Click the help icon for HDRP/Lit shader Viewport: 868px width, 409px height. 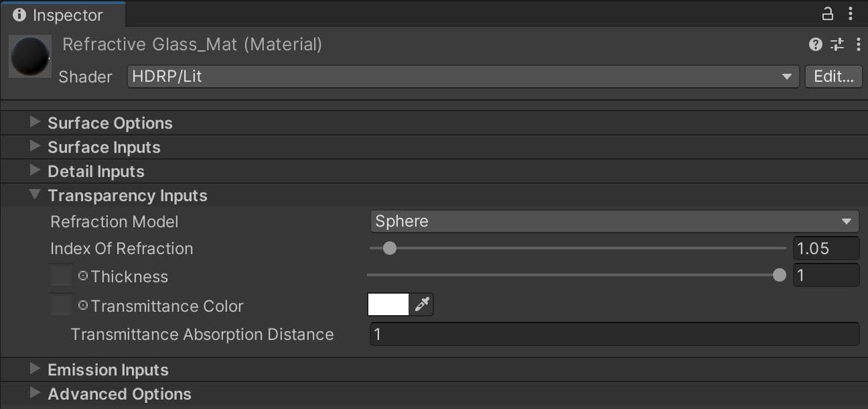[x=814, y=44]
